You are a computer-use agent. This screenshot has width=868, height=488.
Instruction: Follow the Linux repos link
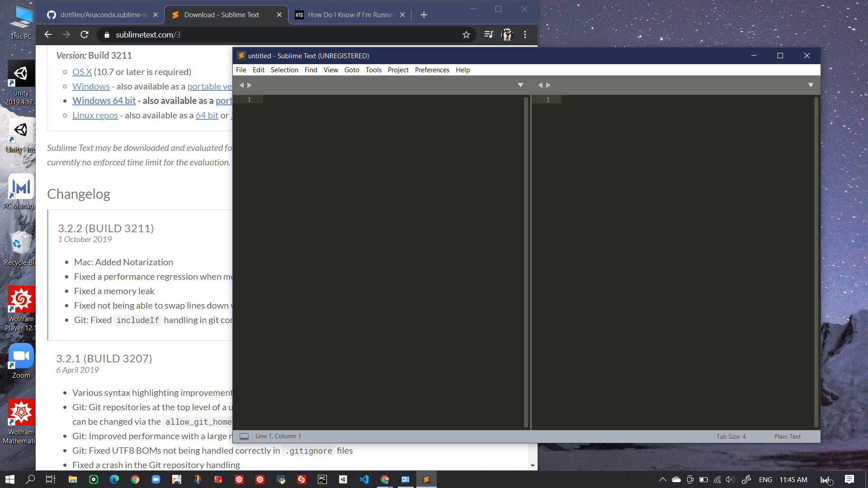pyautogui.click(x=95, y=115)
